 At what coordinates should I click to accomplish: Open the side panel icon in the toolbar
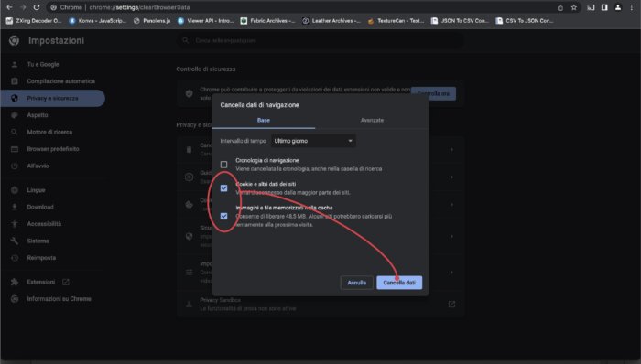point(604,7)
